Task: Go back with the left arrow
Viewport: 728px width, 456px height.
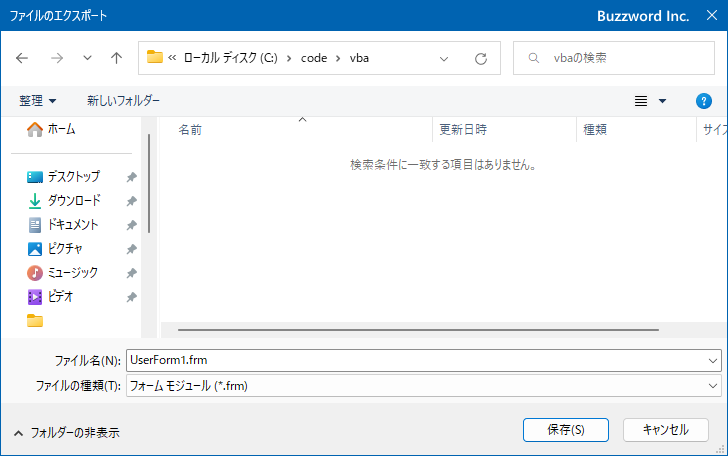Action: [x=22, y=58]
